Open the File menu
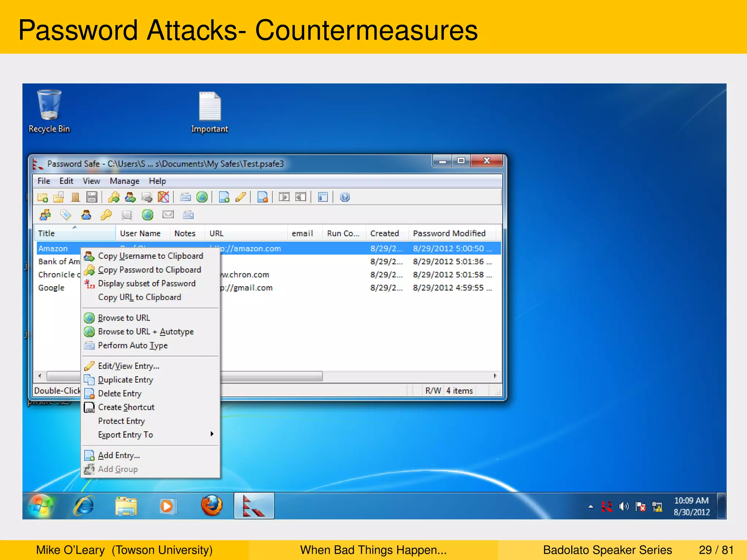Screen dimensions: 747x560 [44, 181]
